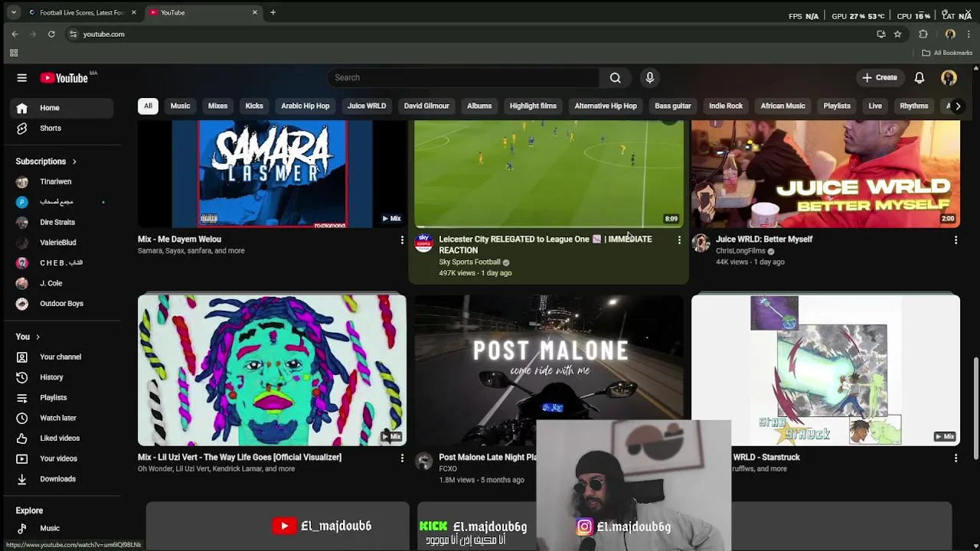Open the YouTube hamburger guide menu
980x551 pixels.
coord(21,77)
